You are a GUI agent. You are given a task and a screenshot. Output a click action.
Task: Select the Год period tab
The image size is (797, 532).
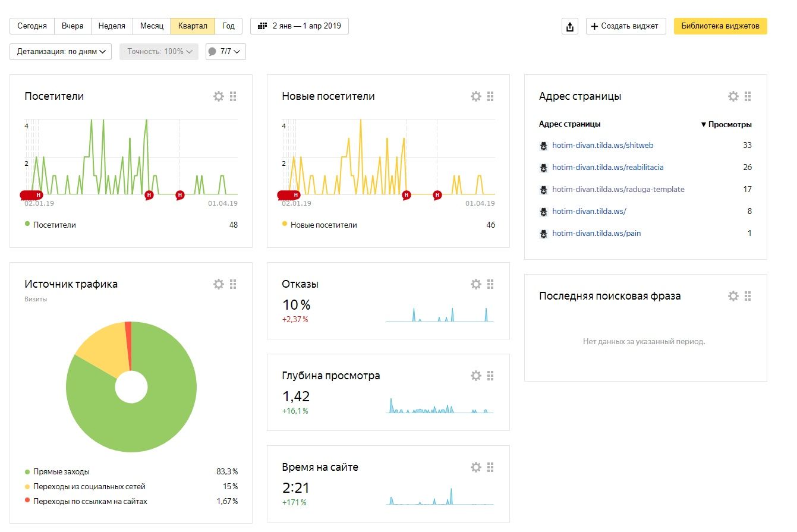tap(228, 26)
